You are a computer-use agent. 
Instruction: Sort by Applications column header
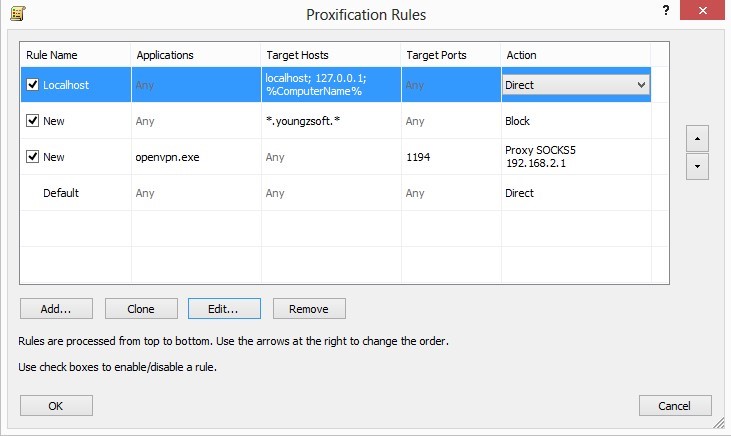point(194,55)
